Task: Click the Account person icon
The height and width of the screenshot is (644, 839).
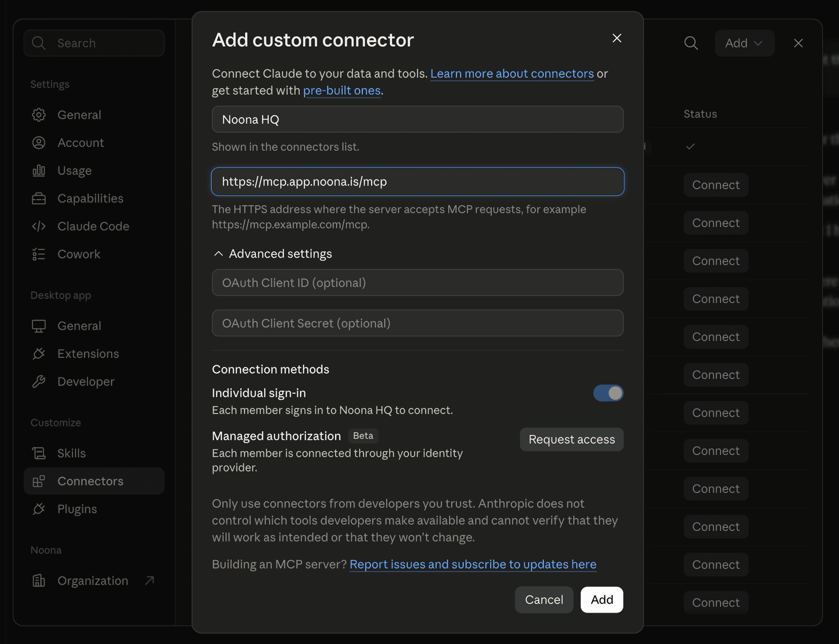Action: point(39,143)
